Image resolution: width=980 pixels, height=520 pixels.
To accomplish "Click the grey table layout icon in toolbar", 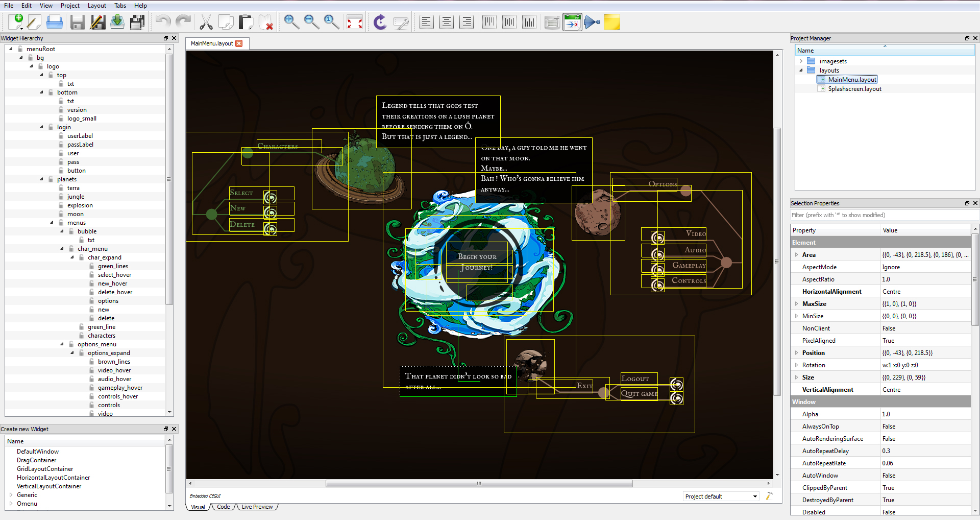I will (x=552, y=22).
